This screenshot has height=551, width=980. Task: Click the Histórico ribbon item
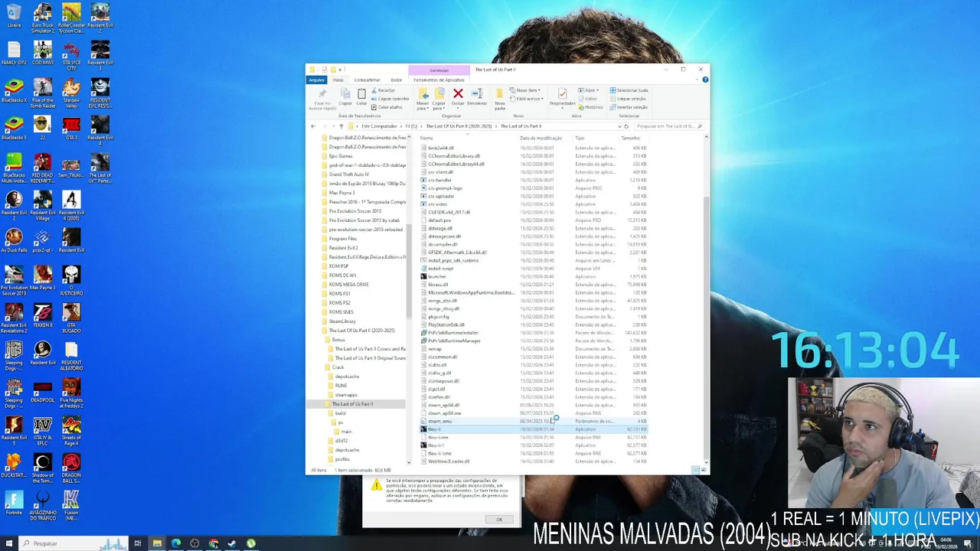tap(591, 107)
